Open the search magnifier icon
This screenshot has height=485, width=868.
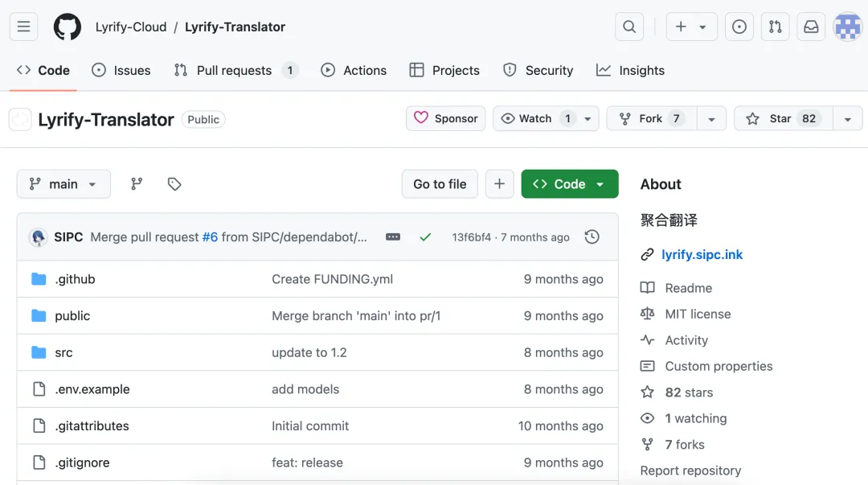pos(629,27)
